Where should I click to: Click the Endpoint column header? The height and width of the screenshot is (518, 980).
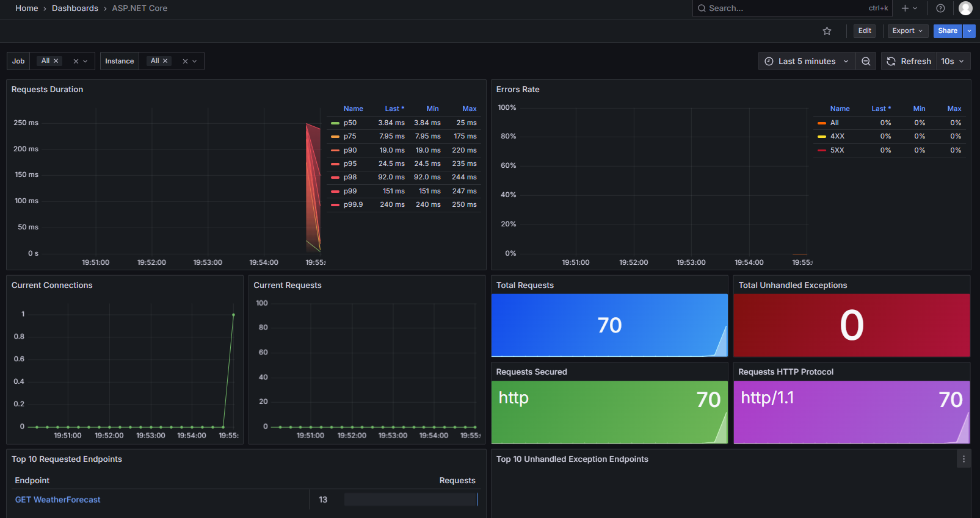(x=32, y=481)
